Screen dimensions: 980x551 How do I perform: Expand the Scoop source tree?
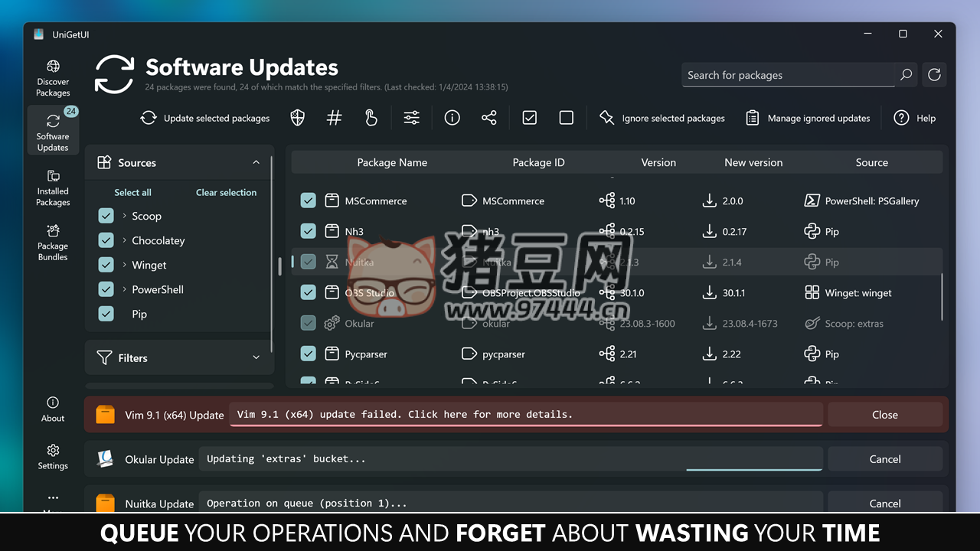[124, 216]
